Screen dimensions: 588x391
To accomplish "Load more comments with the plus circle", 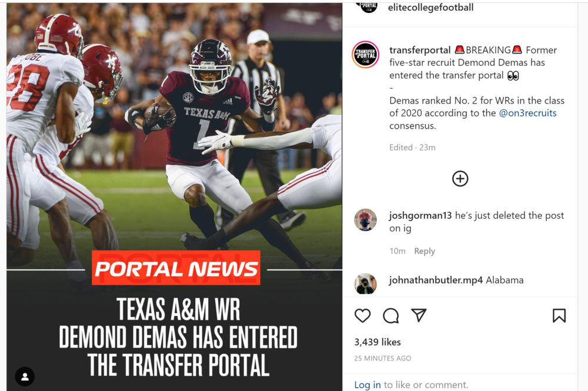I will tap(460, 179).
